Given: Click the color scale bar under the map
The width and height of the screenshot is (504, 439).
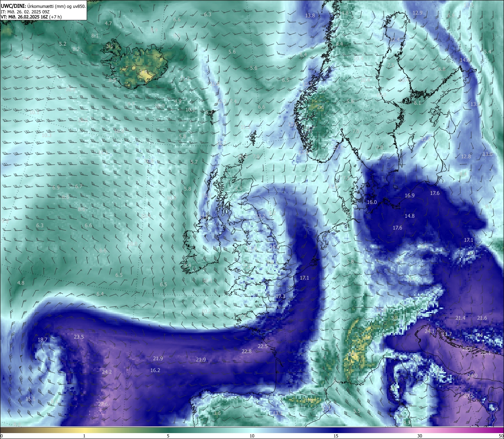Looking at the screenshot, I should click(252, 430).
